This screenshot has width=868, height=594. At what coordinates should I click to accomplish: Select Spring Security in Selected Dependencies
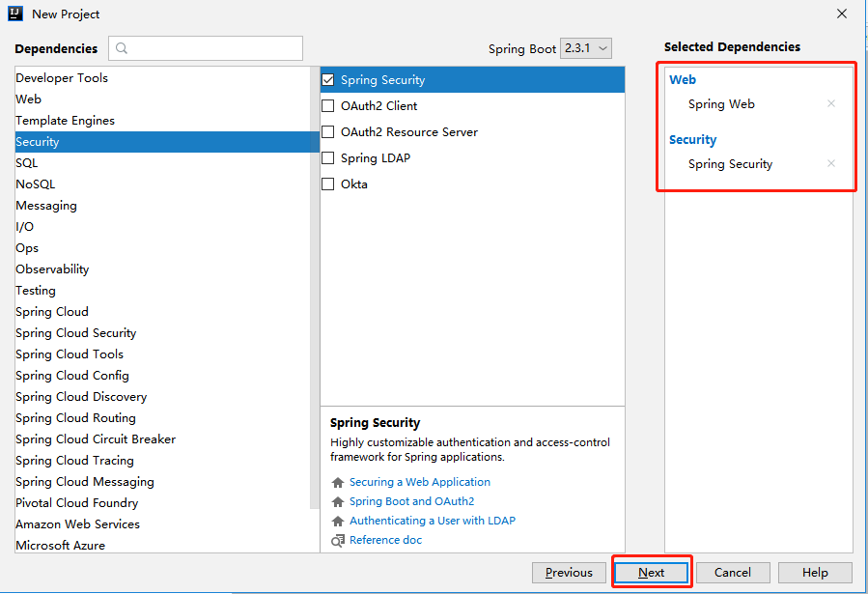click(730, 164)
